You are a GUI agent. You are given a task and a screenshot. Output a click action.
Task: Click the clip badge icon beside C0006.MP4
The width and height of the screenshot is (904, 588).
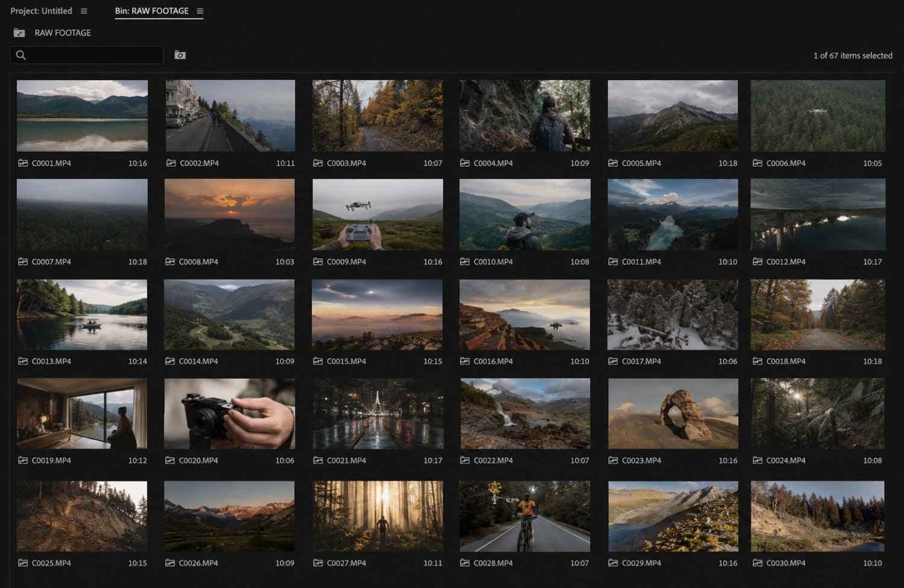[x=758, y=163]
